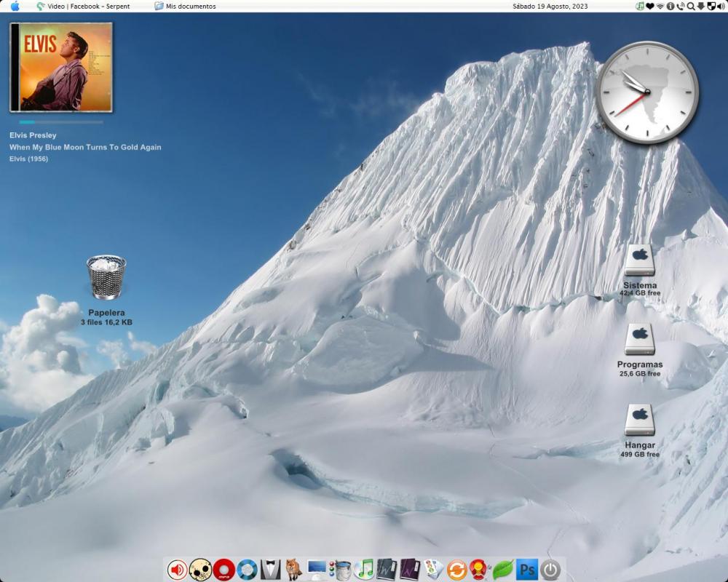728x582 pixels.
Task: Open the Papelera trash bin
Action: click(106, 278)
